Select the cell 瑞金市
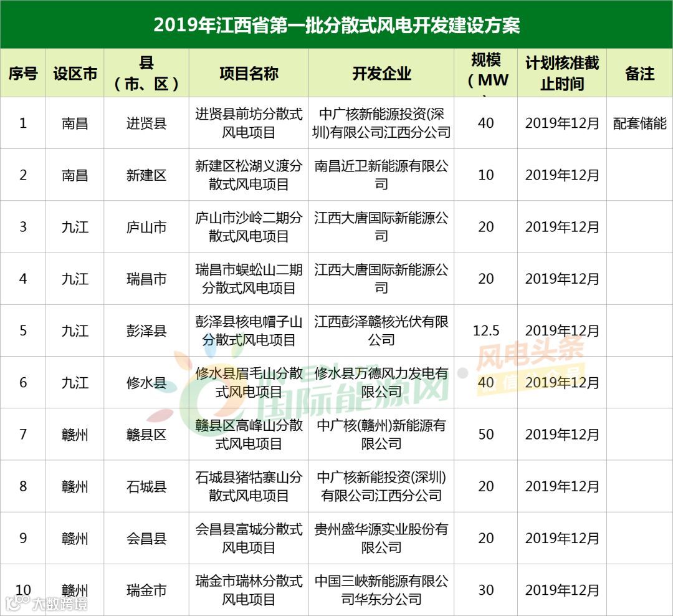 click(146, 590)
